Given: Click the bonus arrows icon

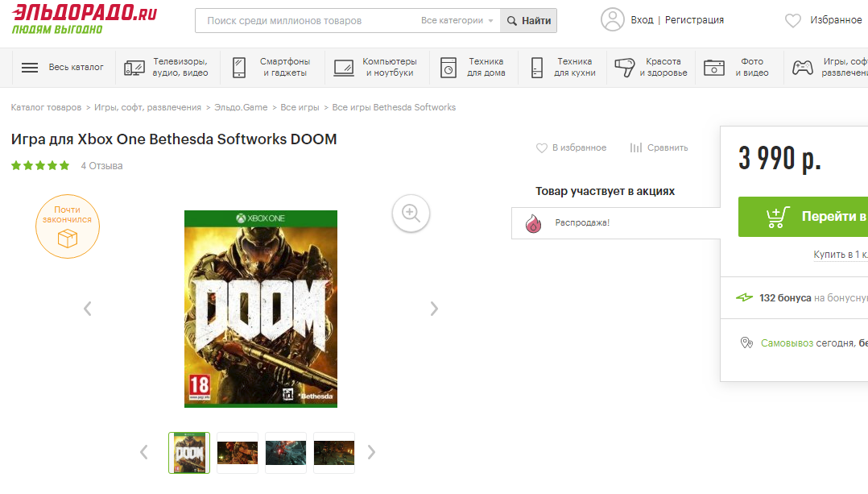Looking at the screenshot, I should tap(744, 298).
